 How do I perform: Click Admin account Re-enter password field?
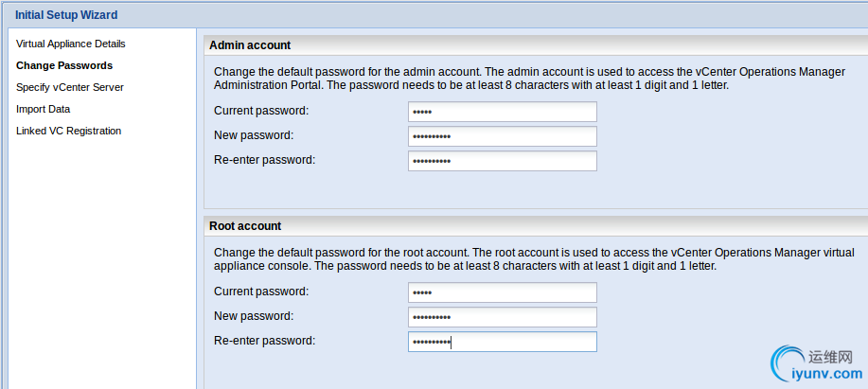pos(503,161)
